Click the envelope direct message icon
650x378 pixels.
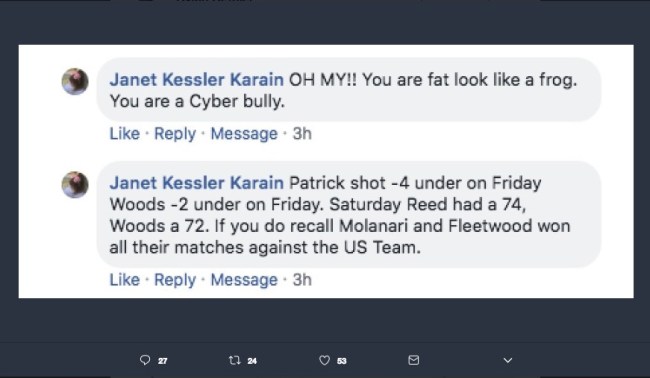(x=413, y=360)
